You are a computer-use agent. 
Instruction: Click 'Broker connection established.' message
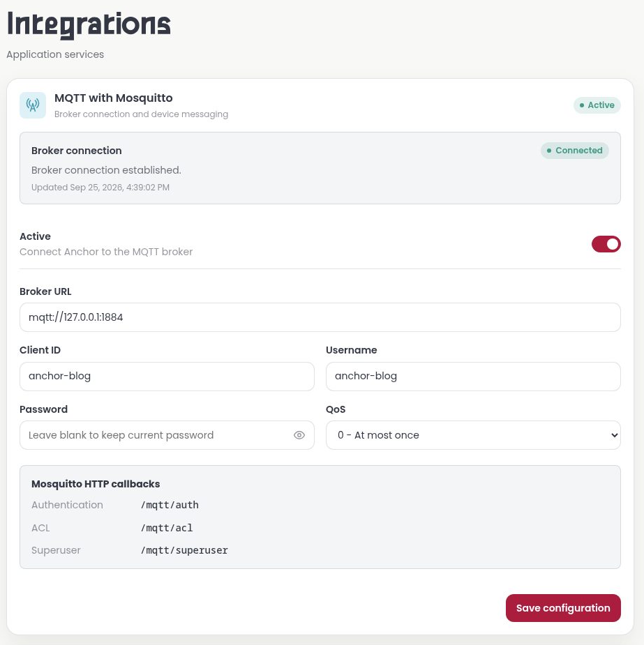tap(106, 170)
